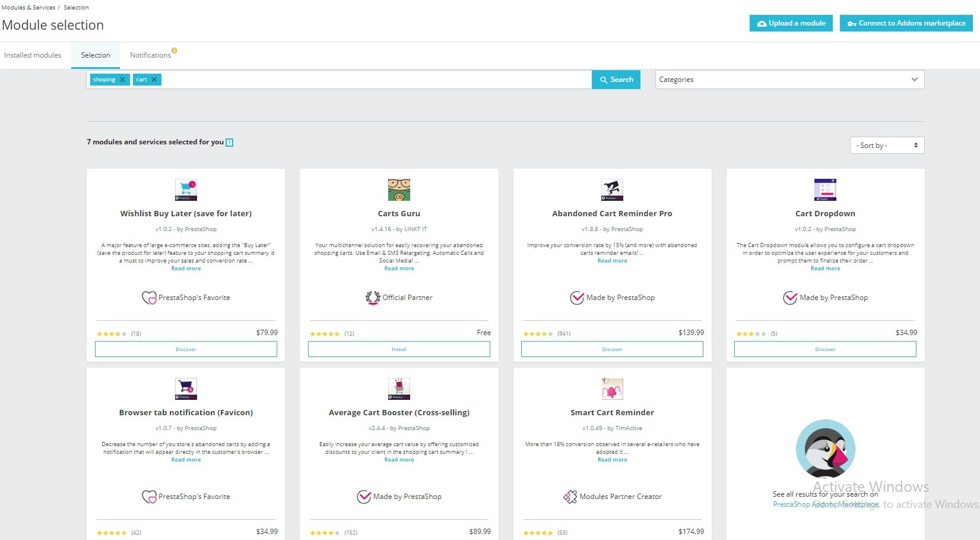980x540 pixels.
Task: Discover the Wishlist Buy Later module
Action: [x=186, y=349]
